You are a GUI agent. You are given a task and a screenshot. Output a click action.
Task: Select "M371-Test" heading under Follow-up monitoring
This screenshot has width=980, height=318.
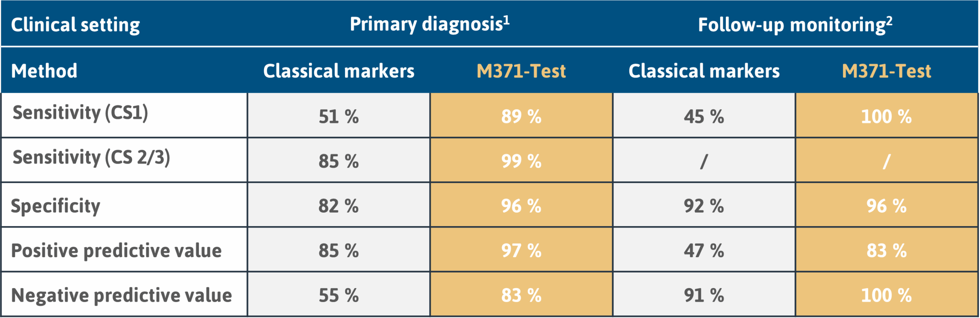pos(886,71)
